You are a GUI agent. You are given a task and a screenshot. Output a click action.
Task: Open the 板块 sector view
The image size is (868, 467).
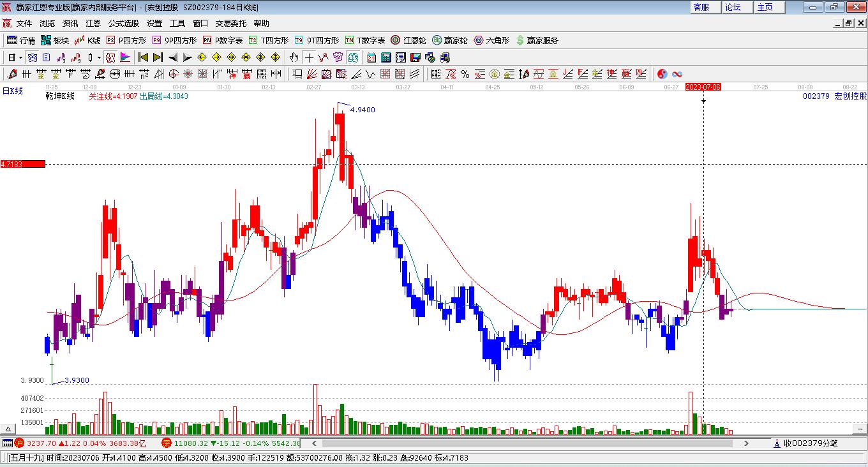[55, 40]
